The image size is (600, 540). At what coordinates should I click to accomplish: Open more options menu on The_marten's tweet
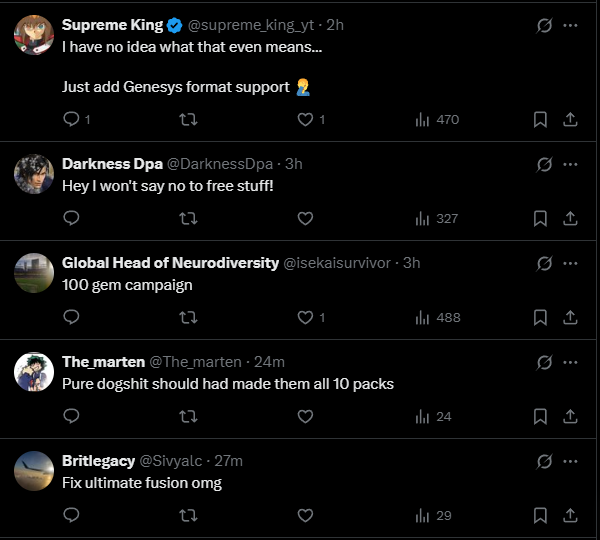[x=571, y=361]
